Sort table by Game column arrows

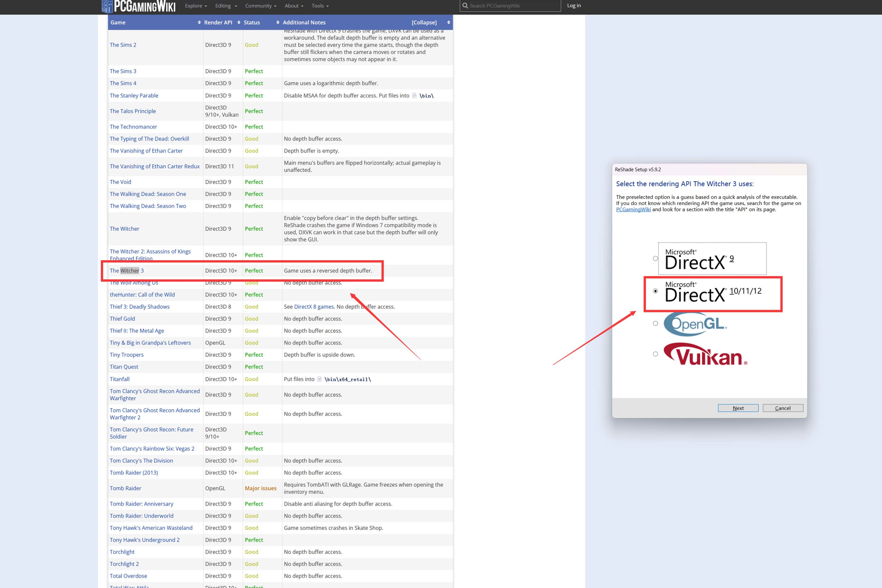click(199, 22)
